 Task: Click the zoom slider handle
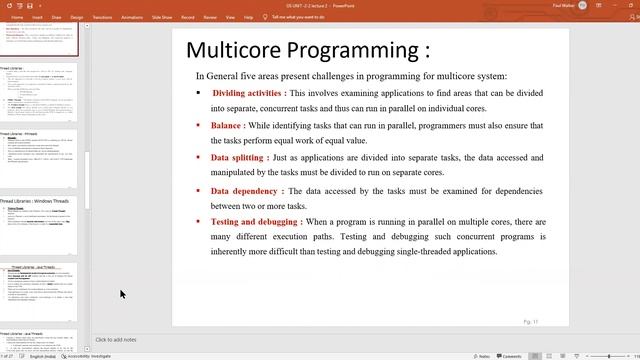609,356
